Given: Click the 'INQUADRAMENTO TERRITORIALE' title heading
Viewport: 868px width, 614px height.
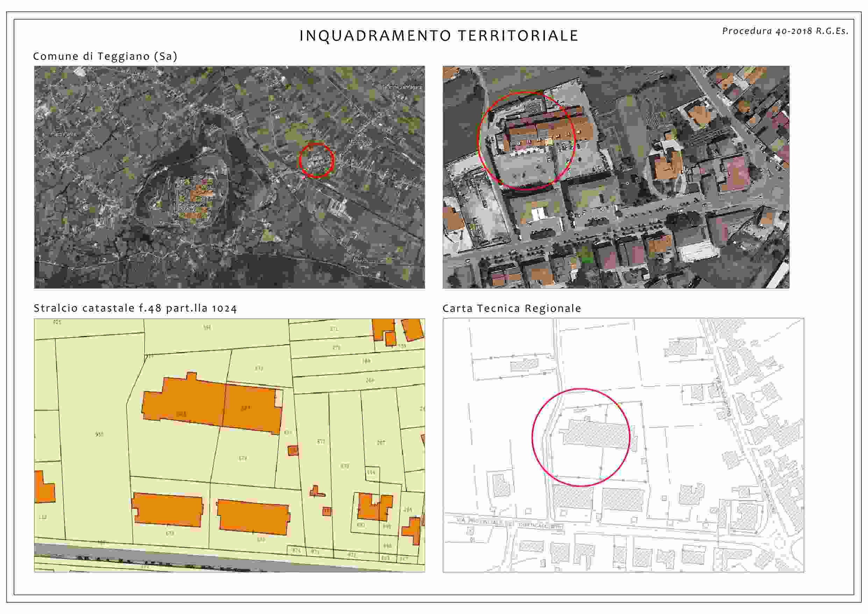Looking at the screenshot, I should pos(439,36).
